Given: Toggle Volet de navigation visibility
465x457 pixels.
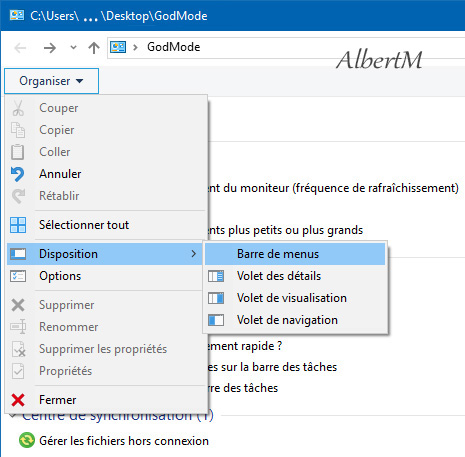Looking at the screenshot, I should (x=295, y=320).
